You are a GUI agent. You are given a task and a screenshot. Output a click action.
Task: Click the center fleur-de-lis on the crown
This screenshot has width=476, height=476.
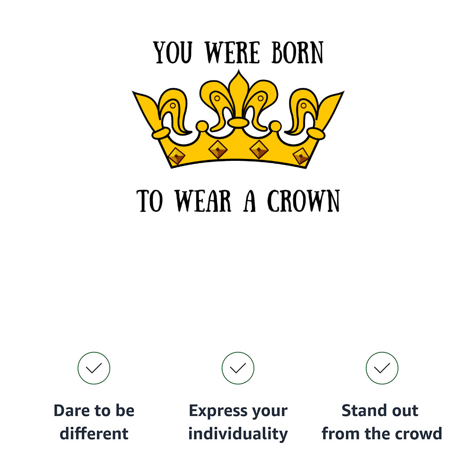(238, 93)
